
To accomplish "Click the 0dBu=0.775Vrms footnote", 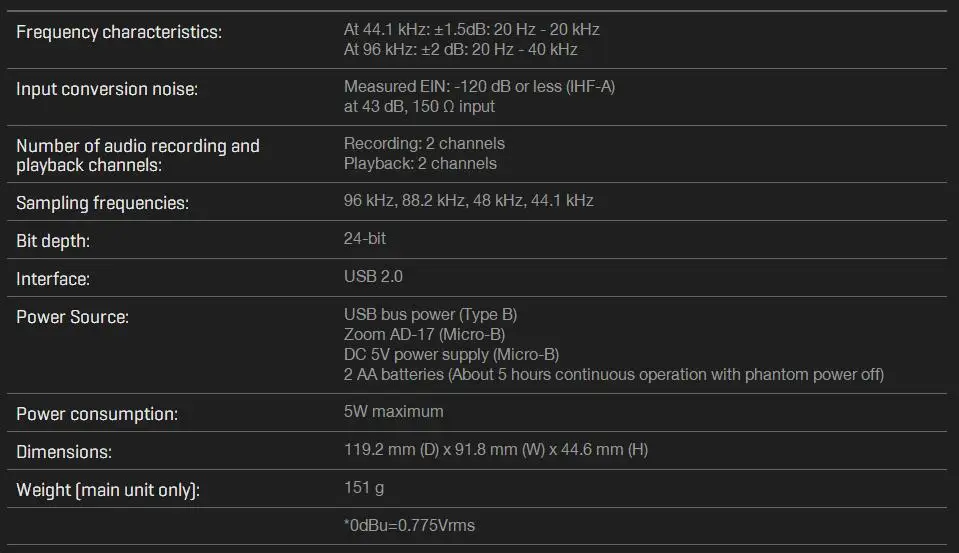I will pos(409,525).
